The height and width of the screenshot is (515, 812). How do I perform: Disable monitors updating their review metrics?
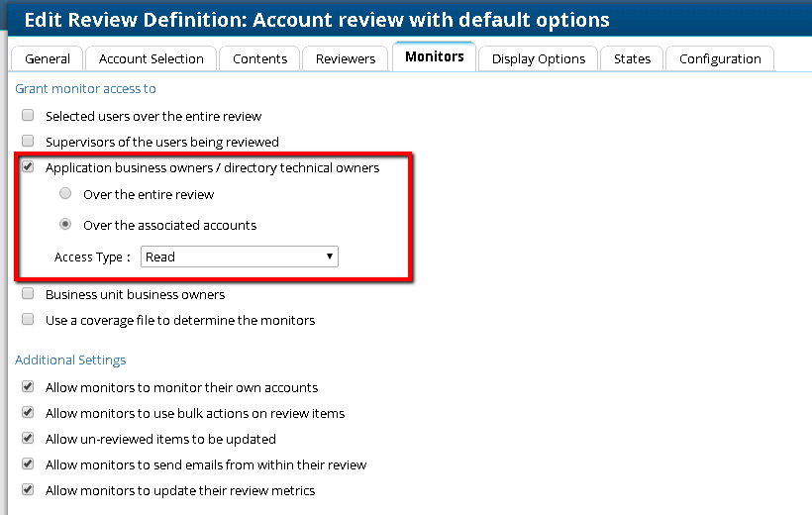[28, 490]
